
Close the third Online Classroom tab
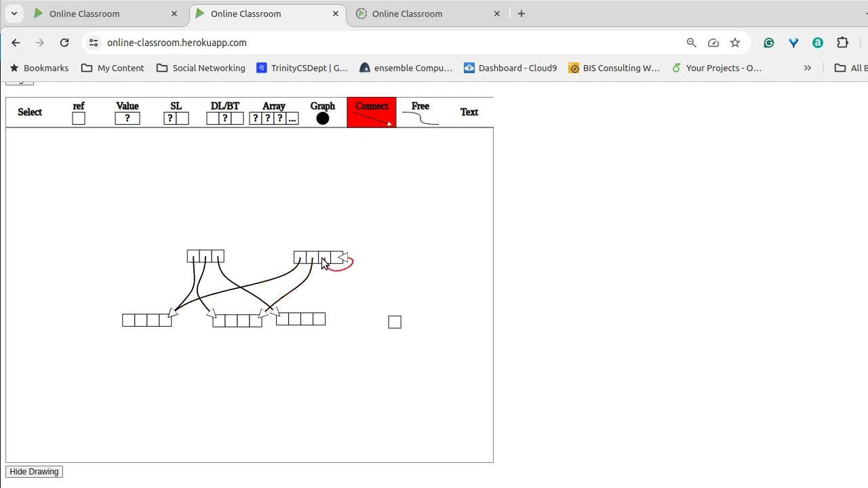[x=497, y=14]
